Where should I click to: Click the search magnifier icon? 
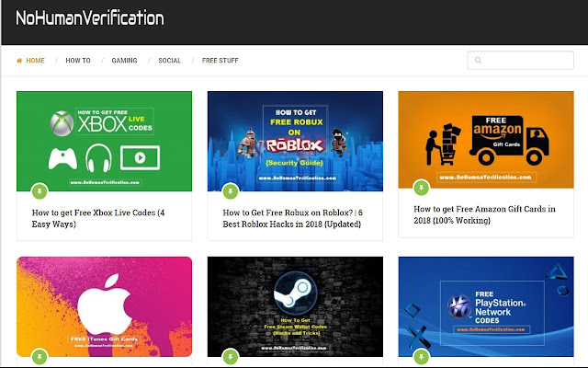click(x=478, y=60)
